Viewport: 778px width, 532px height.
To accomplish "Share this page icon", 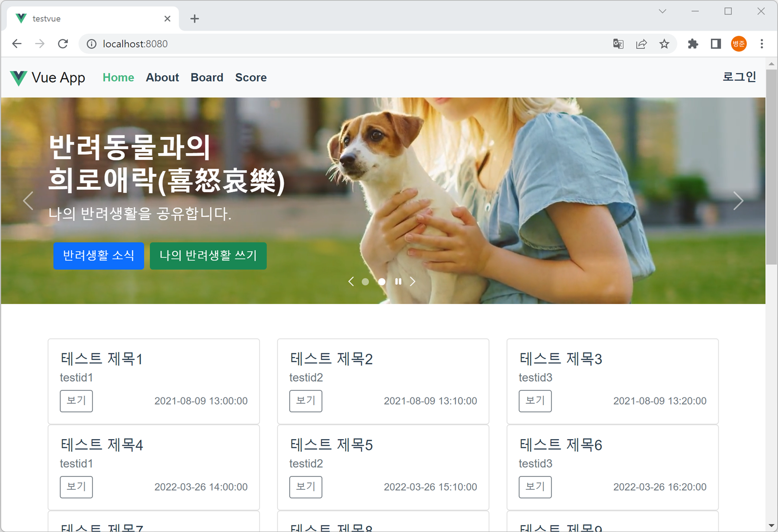I will [x=641, y=44].
